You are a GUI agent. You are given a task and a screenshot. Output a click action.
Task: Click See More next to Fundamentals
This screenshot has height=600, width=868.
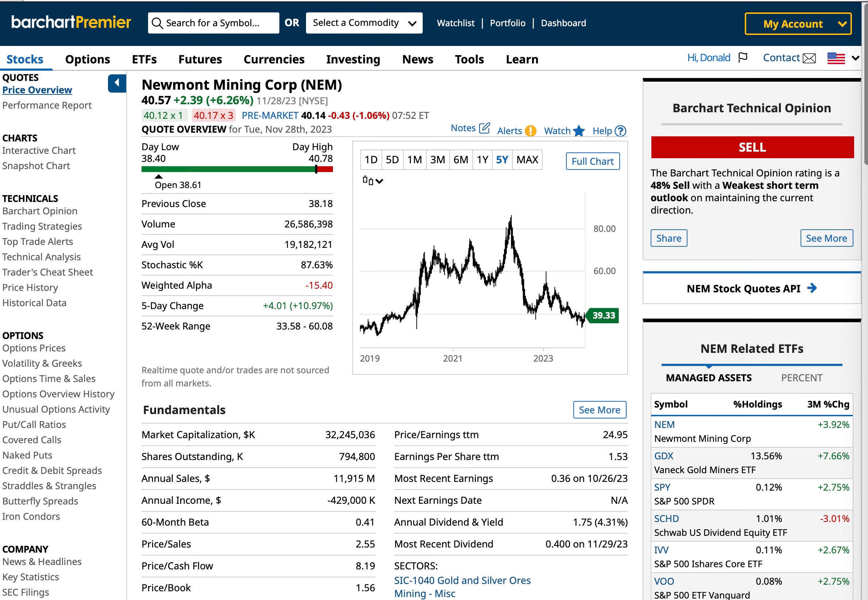[600, 409]
